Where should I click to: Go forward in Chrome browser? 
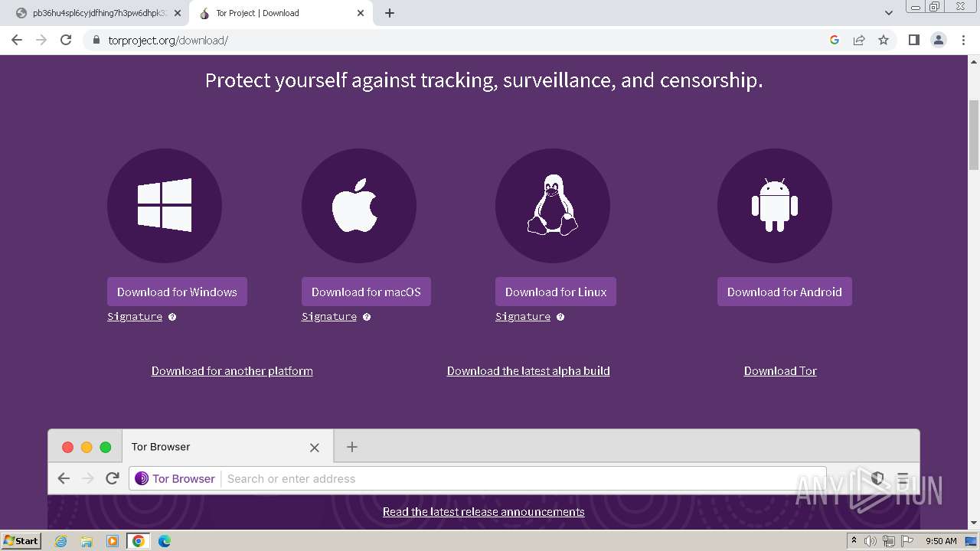pyautogui.click(x=41, y=40)
